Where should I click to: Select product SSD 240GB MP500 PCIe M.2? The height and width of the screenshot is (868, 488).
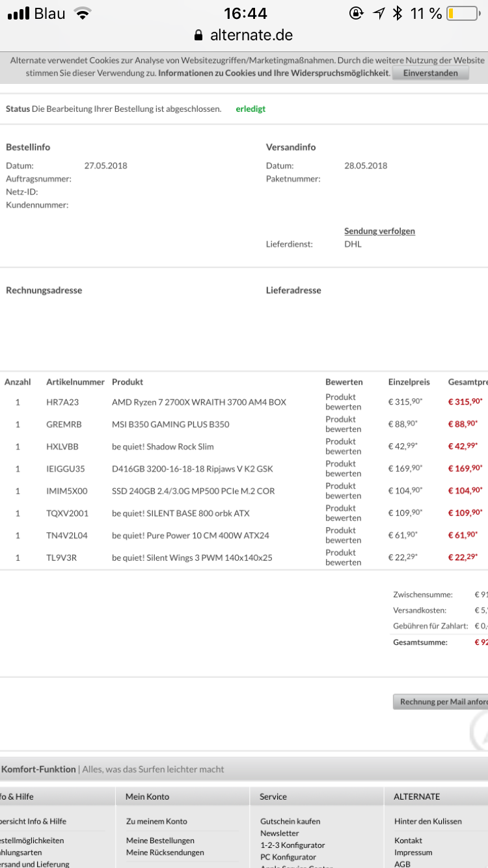click(193, 491)
